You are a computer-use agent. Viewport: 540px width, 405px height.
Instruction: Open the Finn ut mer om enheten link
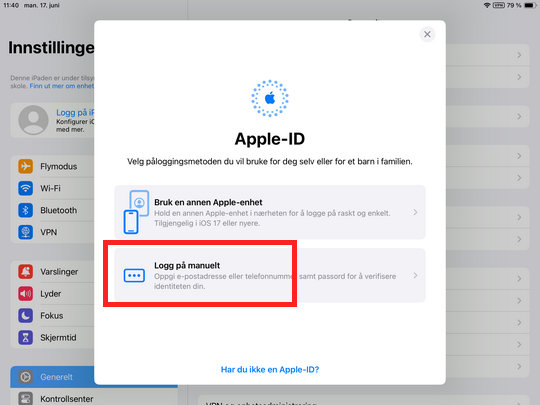62,86
